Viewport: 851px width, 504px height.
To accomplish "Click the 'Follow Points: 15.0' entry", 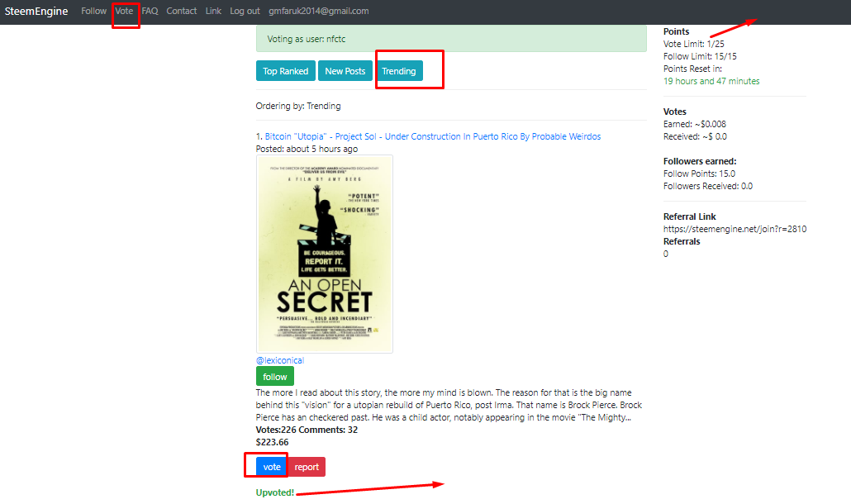I will [x=700, y=174].
